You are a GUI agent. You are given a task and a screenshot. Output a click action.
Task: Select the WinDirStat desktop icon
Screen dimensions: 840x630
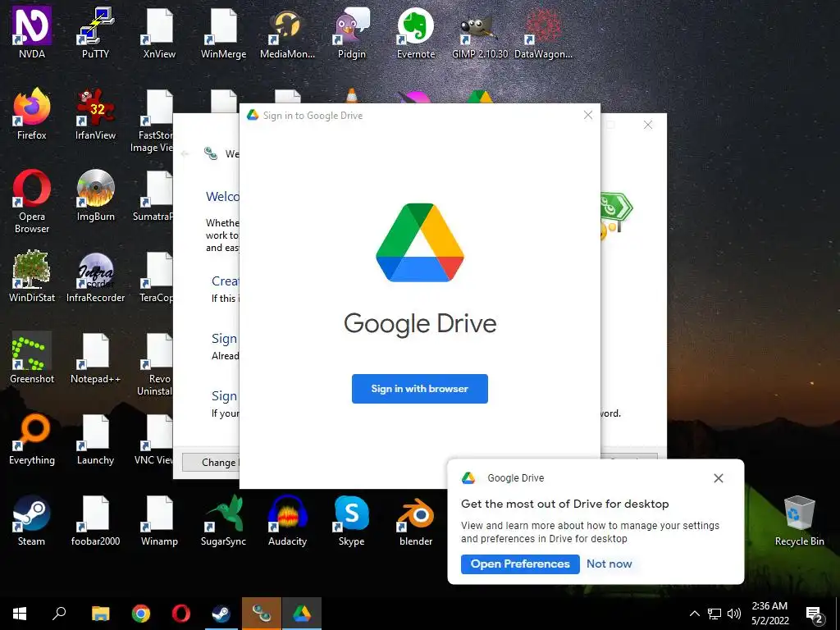[x=32, y=276]
